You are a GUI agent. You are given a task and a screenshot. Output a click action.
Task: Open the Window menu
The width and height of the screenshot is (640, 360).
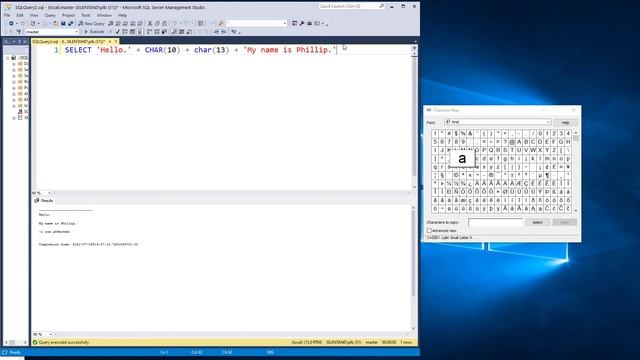click(104, 15)
